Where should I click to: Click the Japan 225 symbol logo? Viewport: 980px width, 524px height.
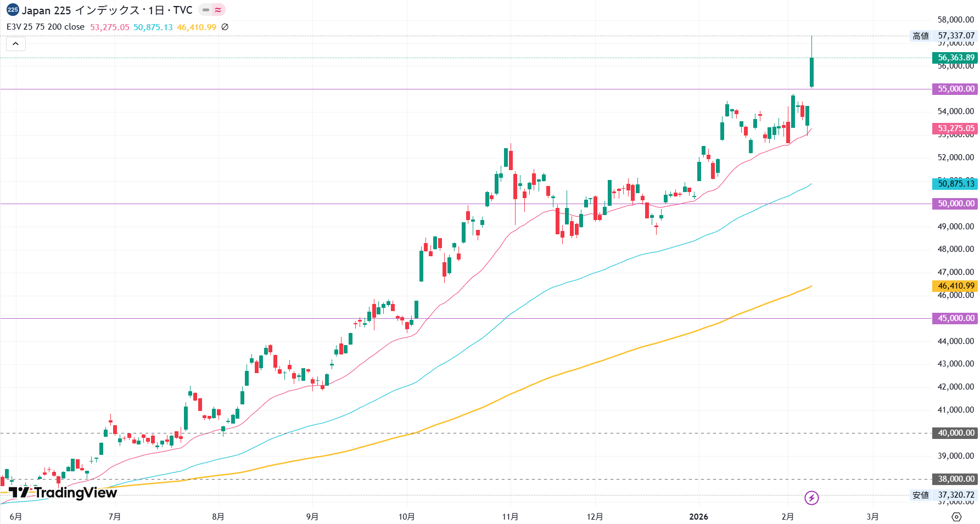point(13,10)
